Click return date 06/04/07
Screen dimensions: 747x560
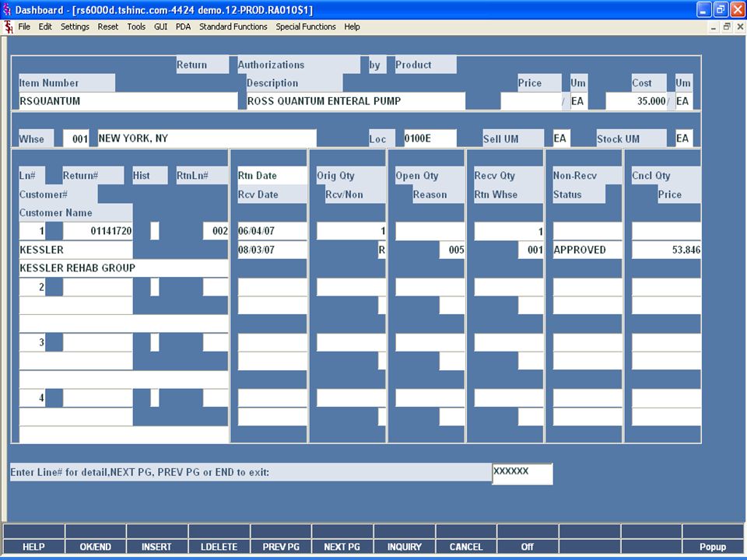coord(272,231)
